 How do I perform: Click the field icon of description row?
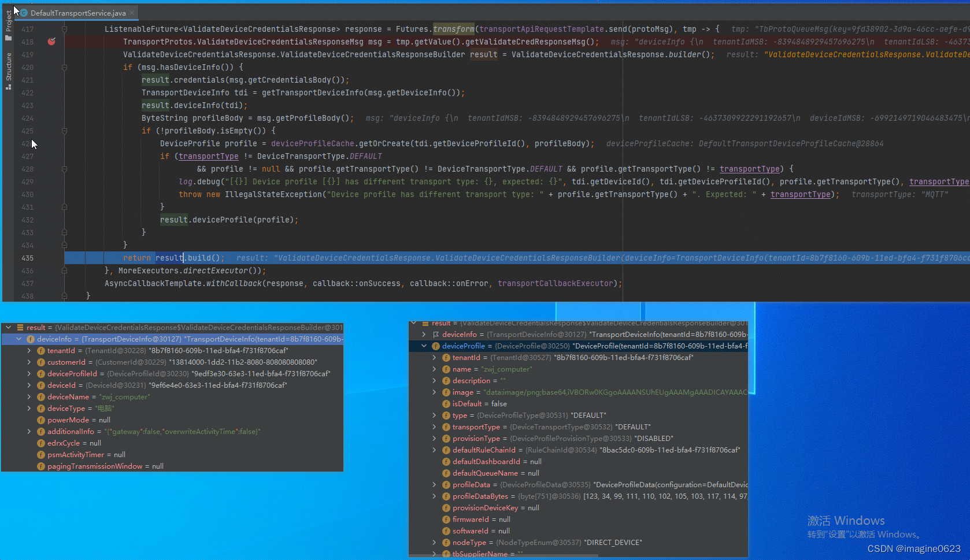pyautogui.click(x=446, y=381)
